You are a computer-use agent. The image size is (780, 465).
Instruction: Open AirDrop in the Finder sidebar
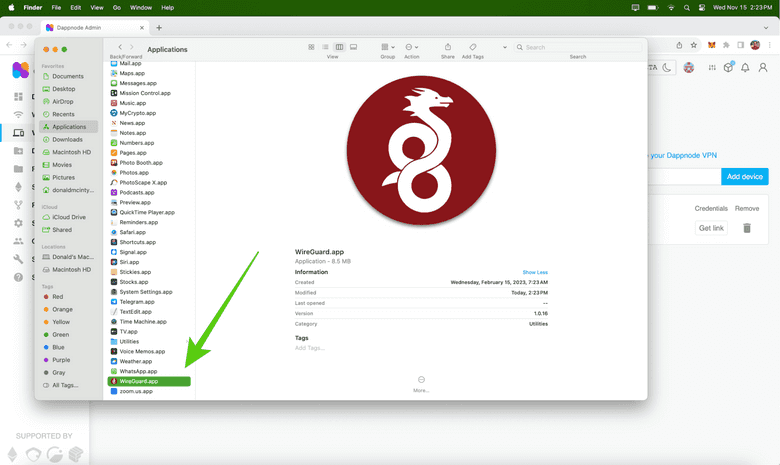63,101
